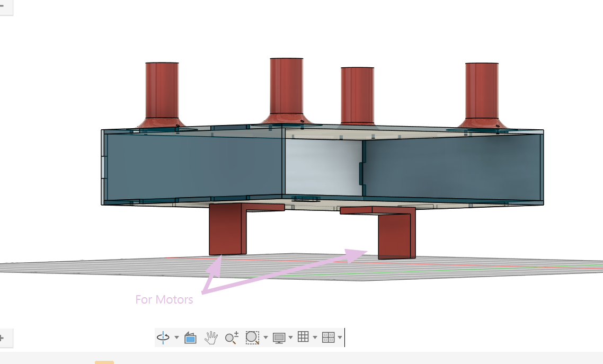
Task: Select the left red motor bracket
Action: (x=228, y=229)
